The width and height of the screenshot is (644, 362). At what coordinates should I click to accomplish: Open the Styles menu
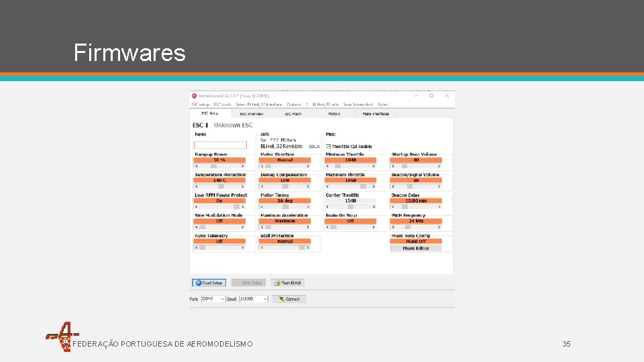pos(382,105)
